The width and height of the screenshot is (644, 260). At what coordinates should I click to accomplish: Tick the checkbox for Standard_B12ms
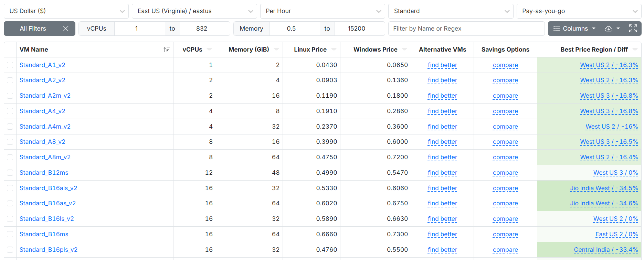click(10, 173)
